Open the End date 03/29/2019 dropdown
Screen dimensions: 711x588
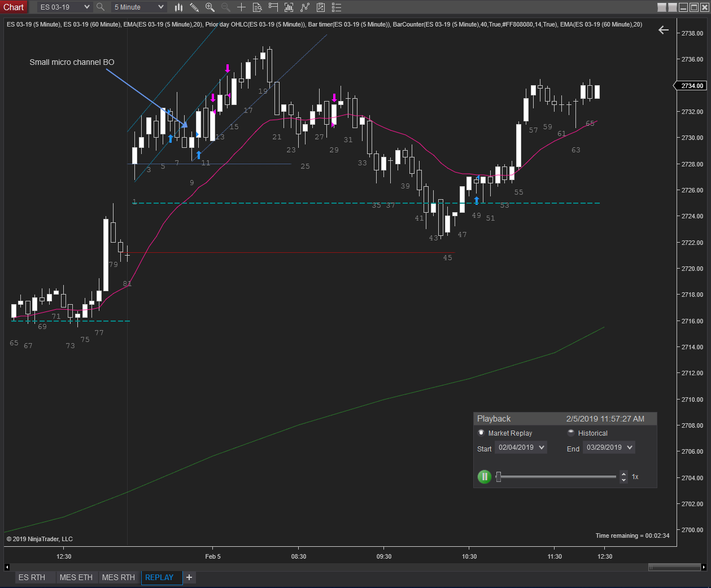click(x=609, y=447)
